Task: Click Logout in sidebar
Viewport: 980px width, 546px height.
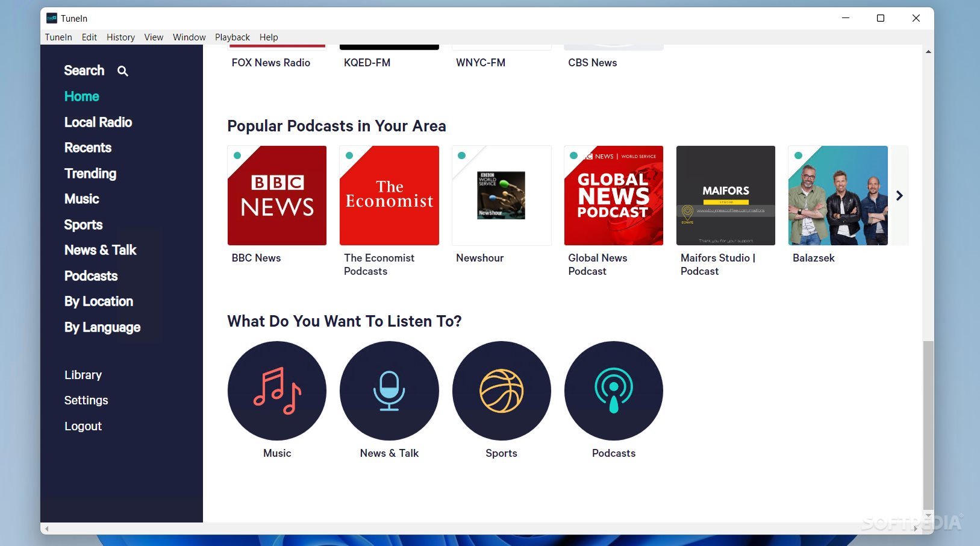Action: (83, 426)
